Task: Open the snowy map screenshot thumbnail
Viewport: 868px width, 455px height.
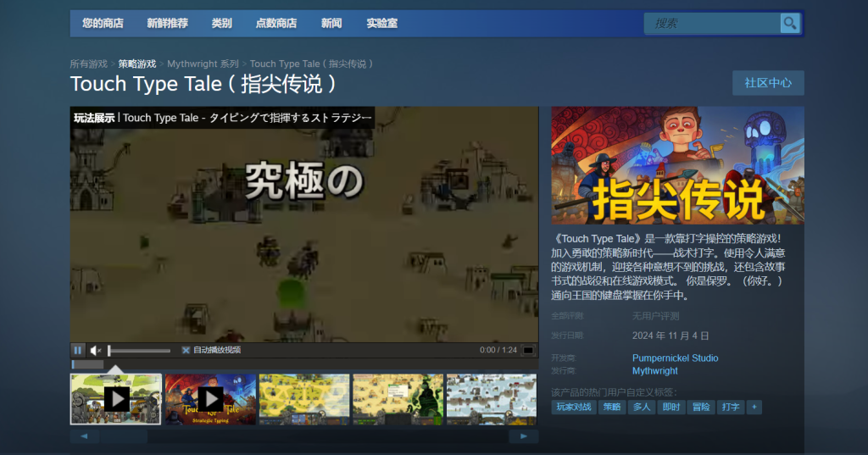Action: tap(492, 399)
